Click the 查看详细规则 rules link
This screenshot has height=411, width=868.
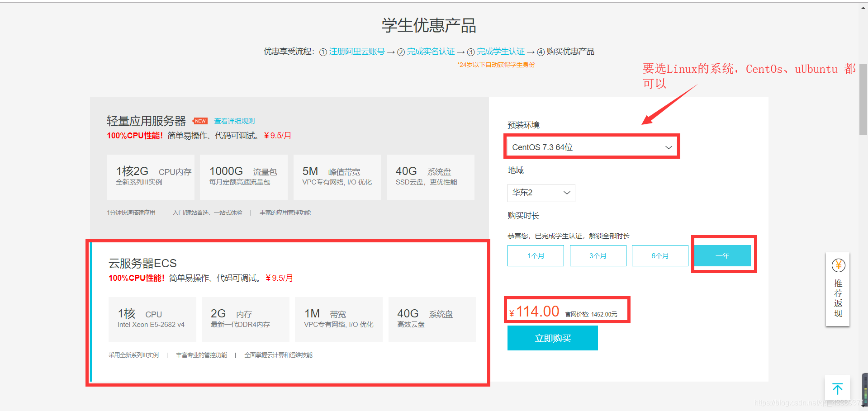pos(234,121)
